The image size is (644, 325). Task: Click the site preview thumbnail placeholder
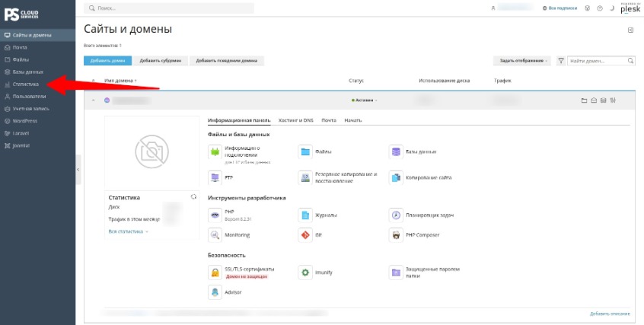[151, 152]
